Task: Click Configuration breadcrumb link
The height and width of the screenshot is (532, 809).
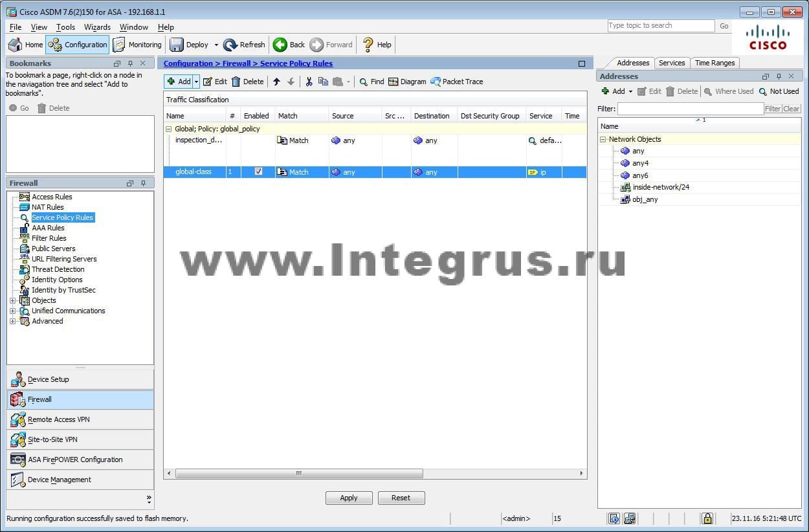Action: click(188, 63)
